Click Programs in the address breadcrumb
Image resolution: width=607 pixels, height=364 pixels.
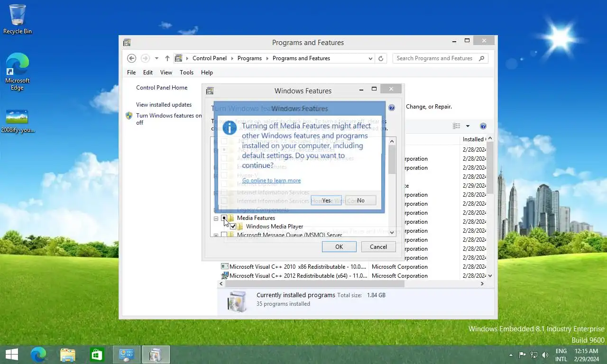click(249, 58)
